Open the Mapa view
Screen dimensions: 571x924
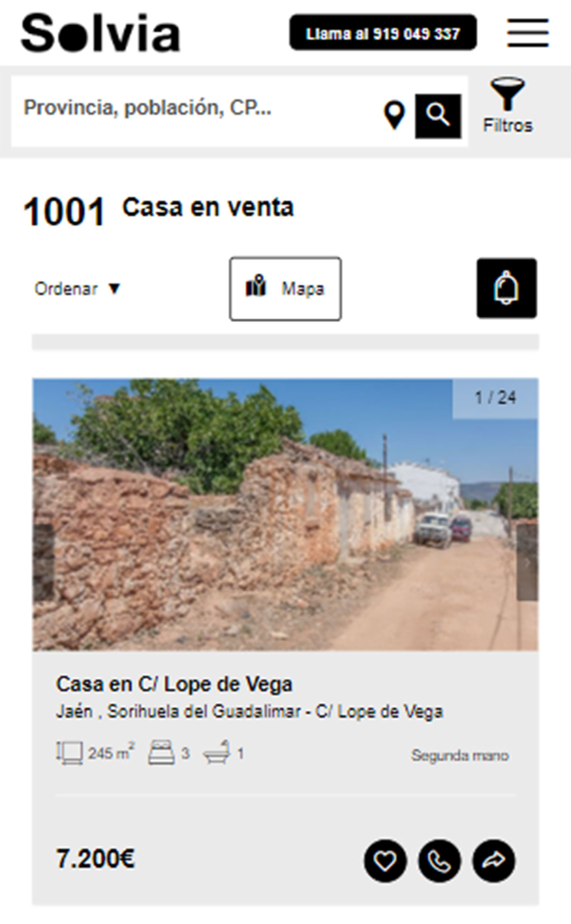[x=285, y=289]
